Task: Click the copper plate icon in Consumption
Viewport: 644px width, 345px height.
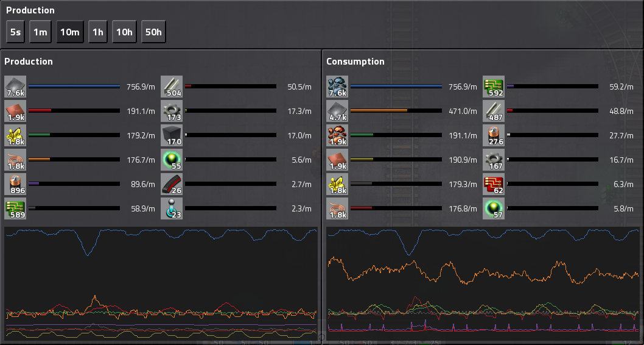Action: coord(337,160)
